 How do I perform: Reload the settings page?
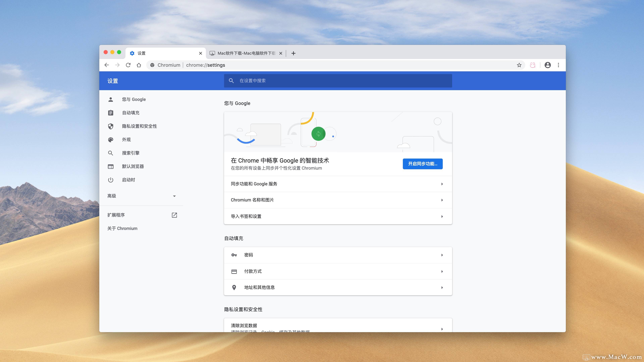pos(128,65)
